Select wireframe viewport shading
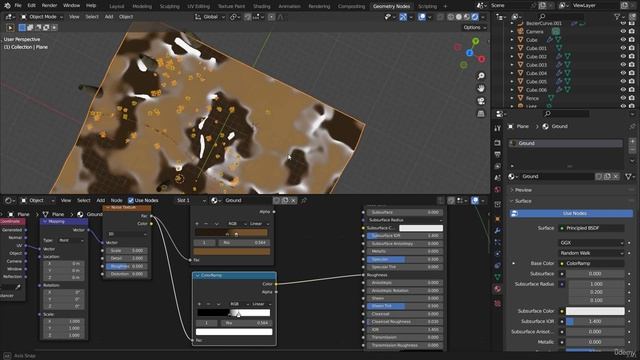Screen dimensions: 640x360 [451, 17]
